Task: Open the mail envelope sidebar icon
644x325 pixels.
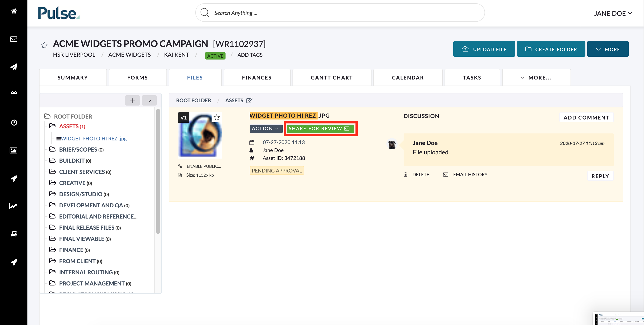Action: tap(14, 39)
